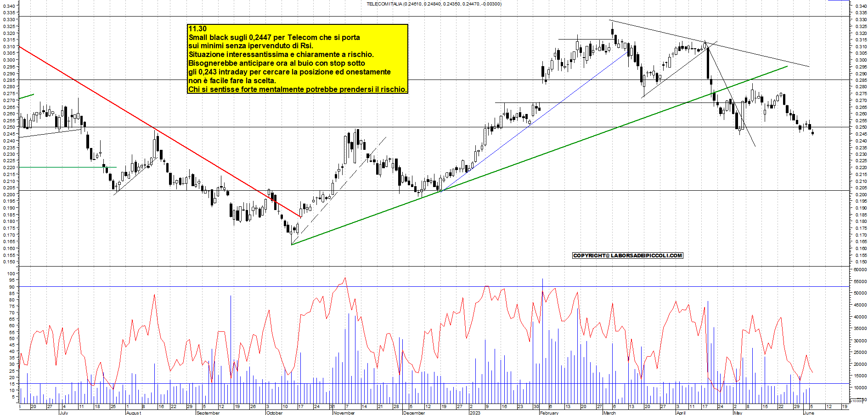Click the RSI scale label 60
Image resolution: width=868 pixels, height=415 pixels.
tap(12, 325)
